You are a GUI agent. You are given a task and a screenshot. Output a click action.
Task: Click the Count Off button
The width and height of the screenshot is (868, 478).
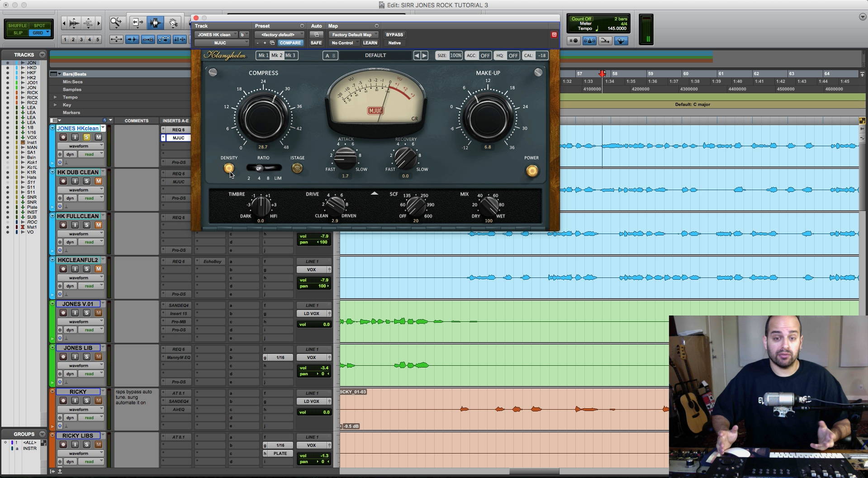click(x=582, y=19)
